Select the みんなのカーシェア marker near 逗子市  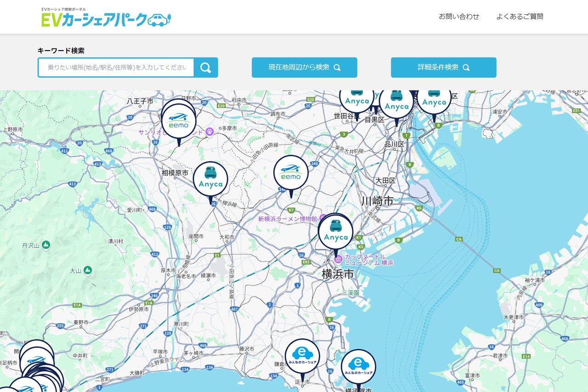(x=302, y=357)
